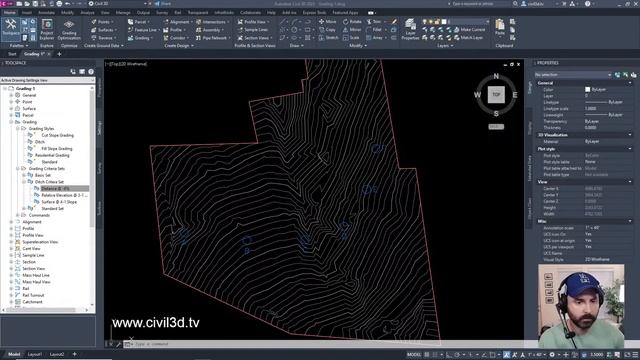Open Layer Properties manager
This screenshot has width=640, height=360.
(x=410, y=29)
